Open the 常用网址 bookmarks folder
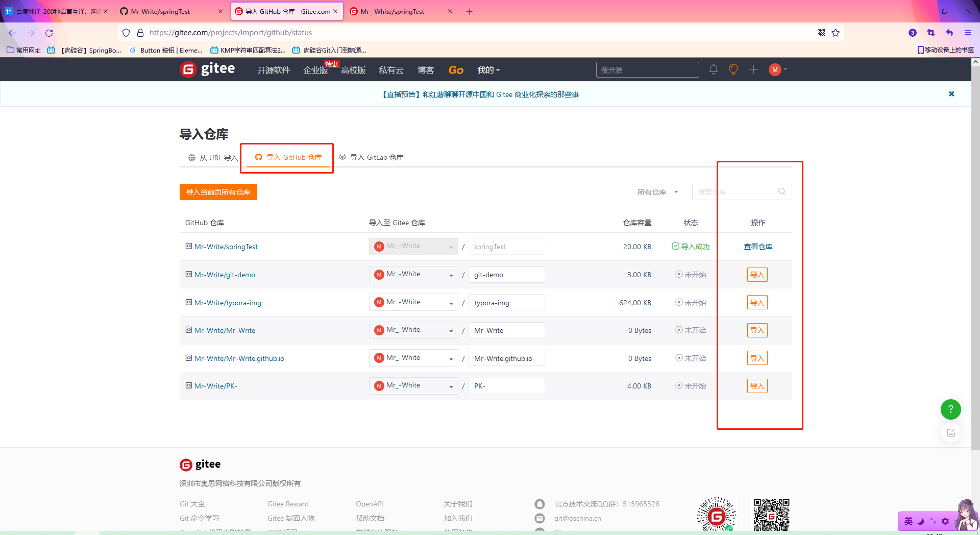The image size is (980, 535). coord(23,50)
